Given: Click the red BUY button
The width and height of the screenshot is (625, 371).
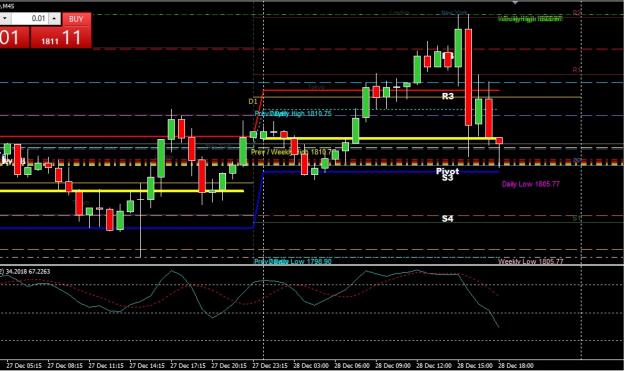Looking at the screenshot, I should (77, 19).
